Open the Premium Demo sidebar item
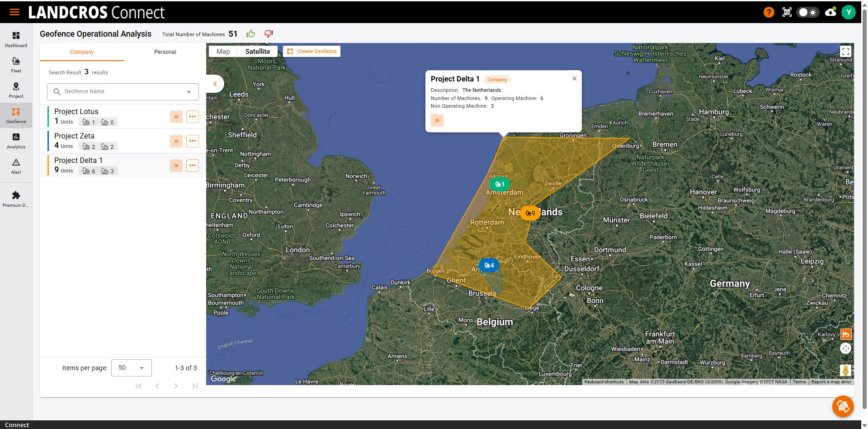The height and width of the screenshot is (429, 868). (x=16, y=198)
